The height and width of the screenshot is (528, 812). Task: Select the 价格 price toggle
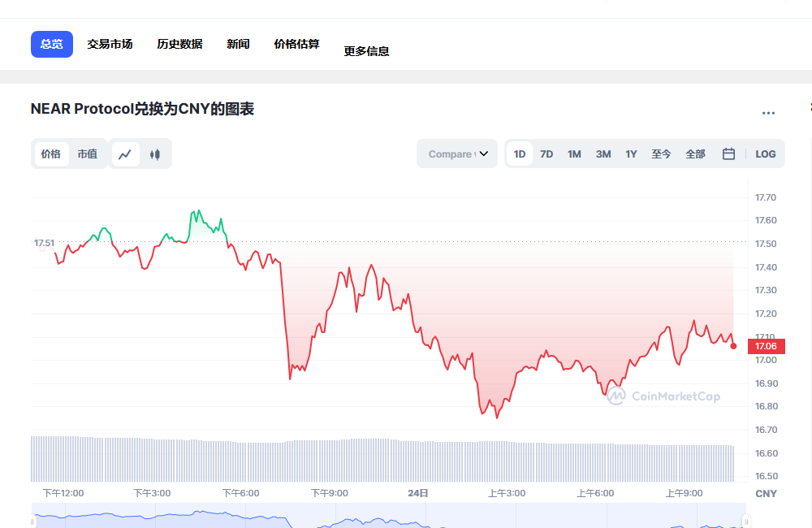(50, 154)
